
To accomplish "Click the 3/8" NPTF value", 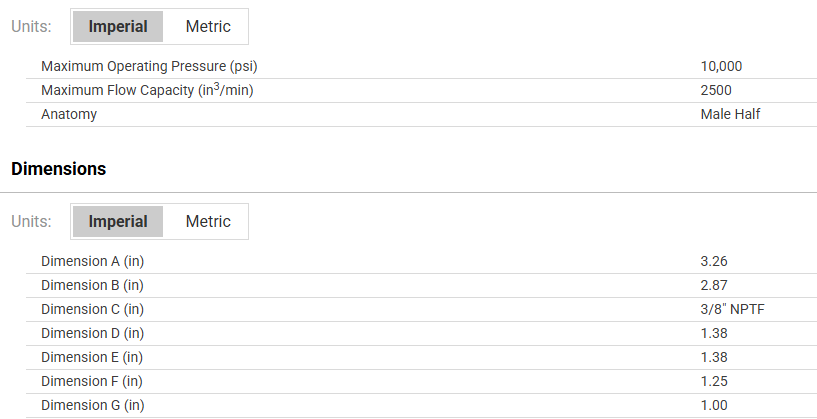I will coord(733,309).
